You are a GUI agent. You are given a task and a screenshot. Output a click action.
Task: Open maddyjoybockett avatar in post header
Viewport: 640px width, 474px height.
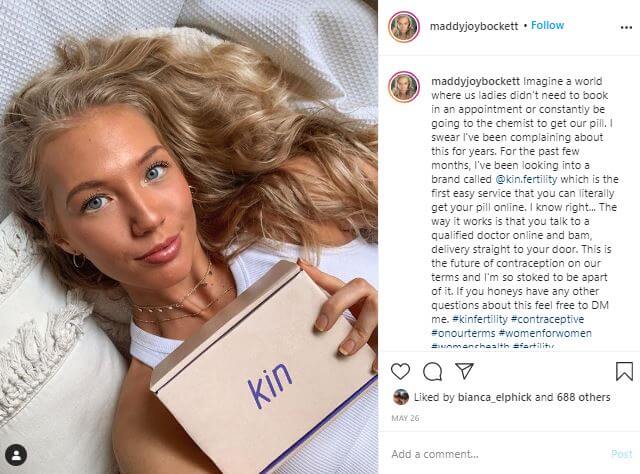point(404,27)
